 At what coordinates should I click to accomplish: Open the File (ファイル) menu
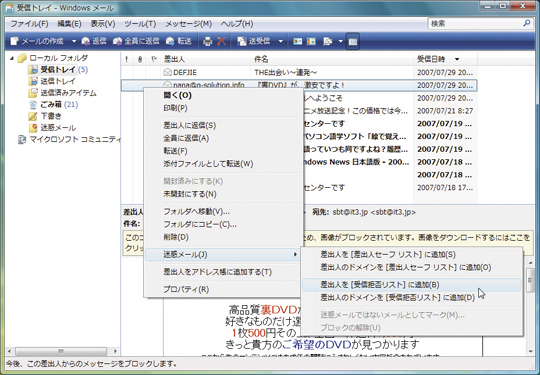pos(29,24)
